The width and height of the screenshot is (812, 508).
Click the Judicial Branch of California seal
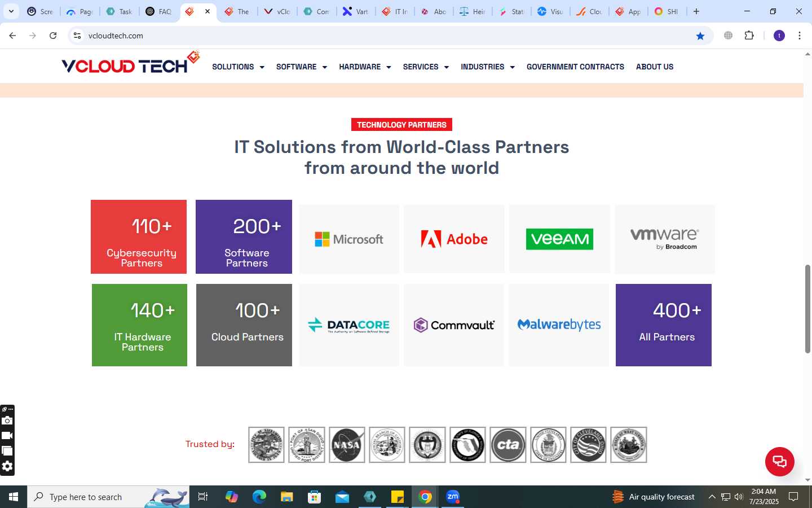click(387, 445)
